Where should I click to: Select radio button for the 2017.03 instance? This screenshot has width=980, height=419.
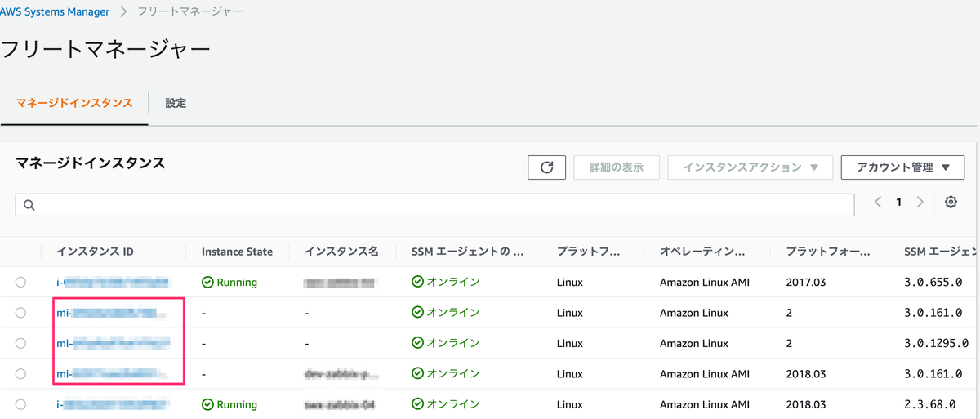[x=20, y=282]
